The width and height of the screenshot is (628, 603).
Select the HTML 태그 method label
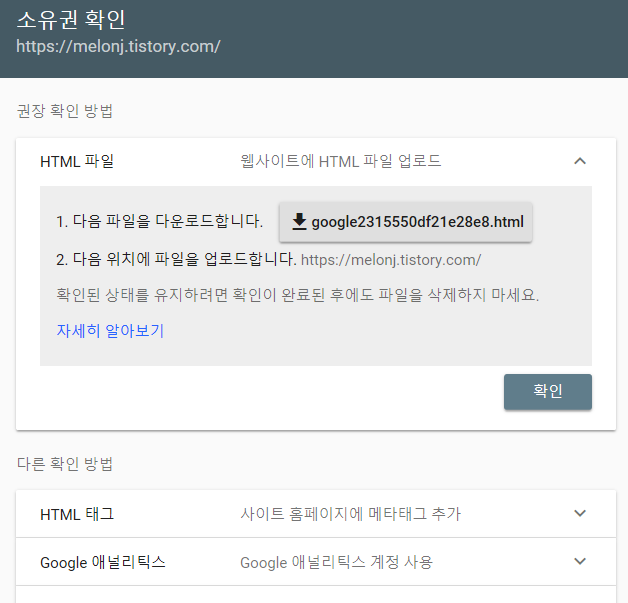click(77, 514)
